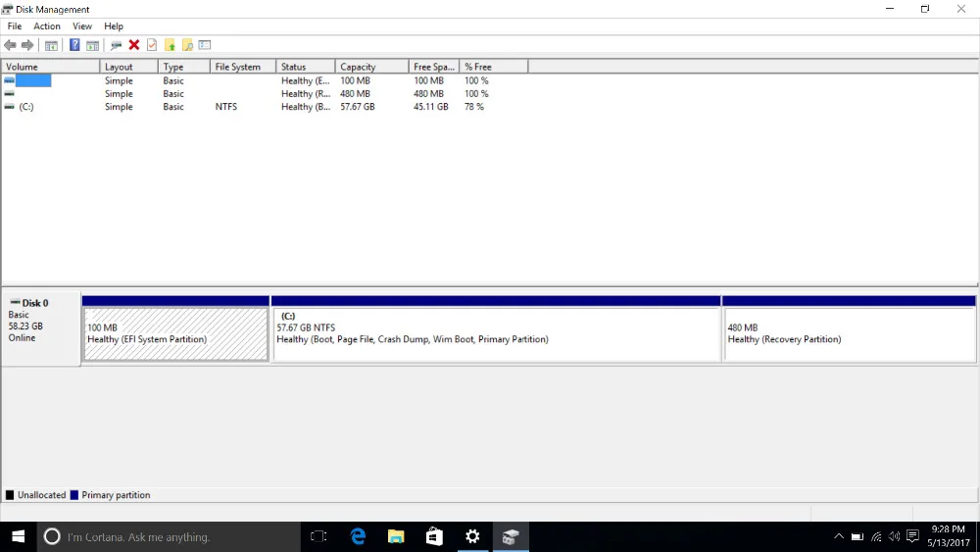Open the Windows Start button
The image size is (980, 552).
18,537
